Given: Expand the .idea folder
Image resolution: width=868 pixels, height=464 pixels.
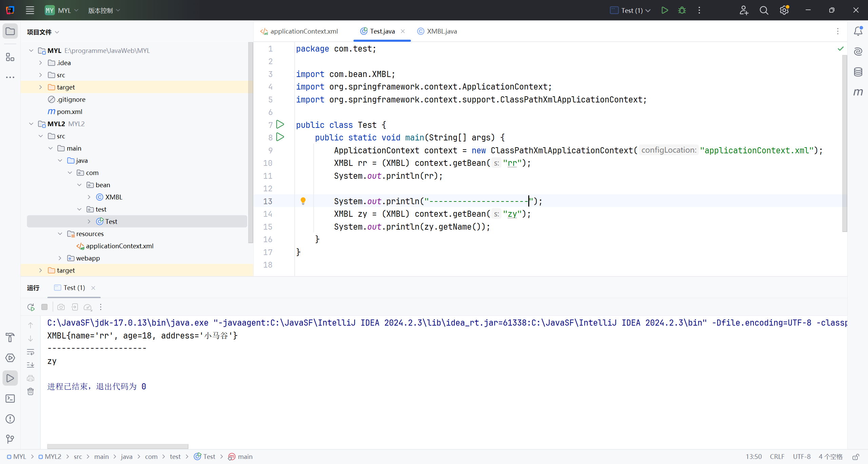Looking at the screenshot, I should [x=41, y=63].
